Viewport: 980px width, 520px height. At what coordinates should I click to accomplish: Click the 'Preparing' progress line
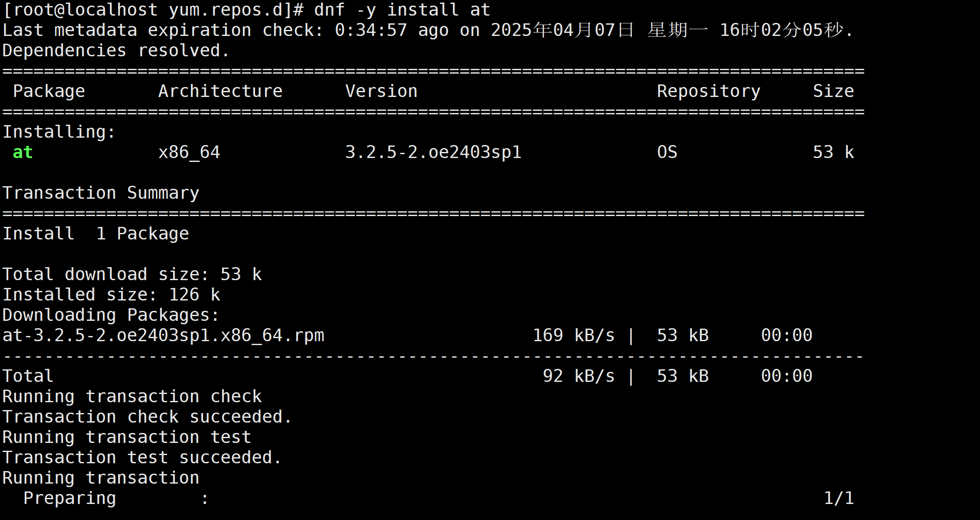[x=69, y=498]
